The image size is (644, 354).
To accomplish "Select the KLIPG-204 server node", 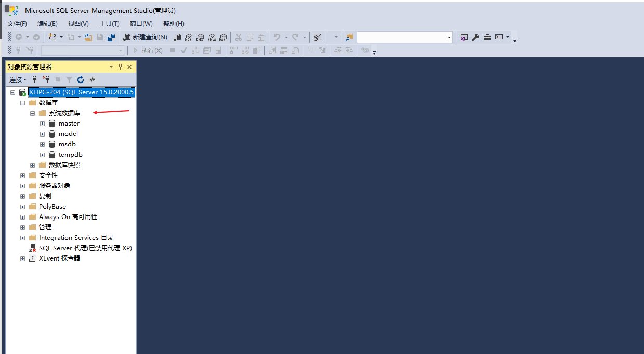I will point(82,92).
